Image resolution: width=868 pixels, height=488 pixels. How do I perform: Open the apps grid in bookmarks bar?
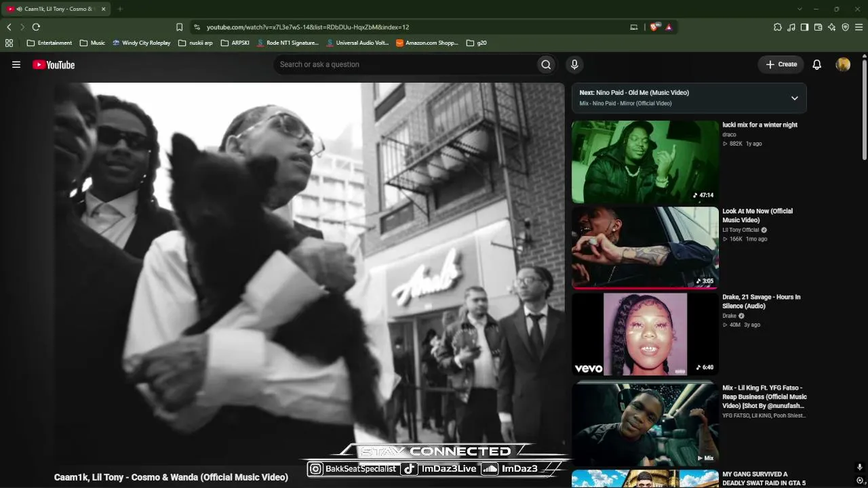[x=9, y=43]
